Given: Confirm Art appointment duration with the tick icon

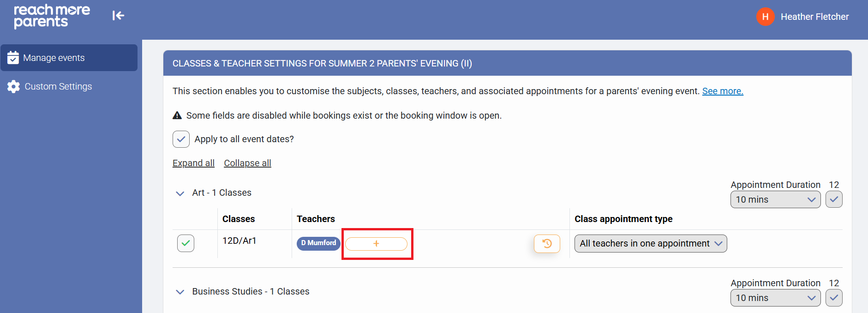Looking at the screenshot, I should 833,199.
